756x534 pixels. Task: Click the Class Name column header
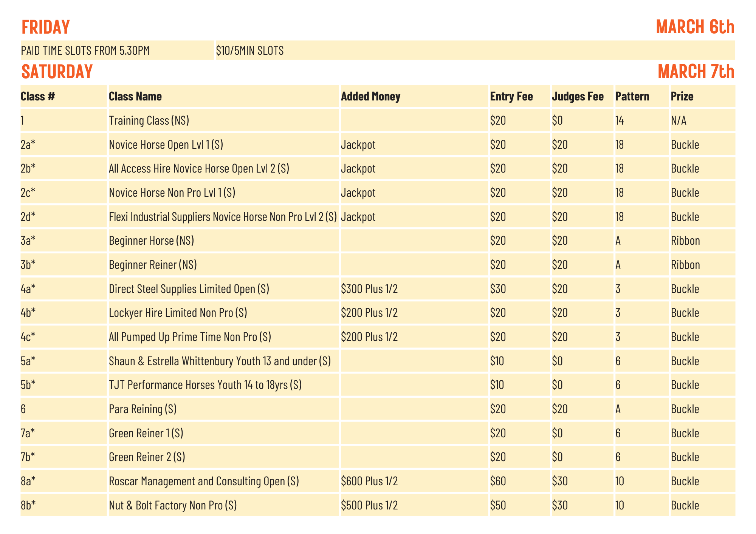click(x=135, y=97)
